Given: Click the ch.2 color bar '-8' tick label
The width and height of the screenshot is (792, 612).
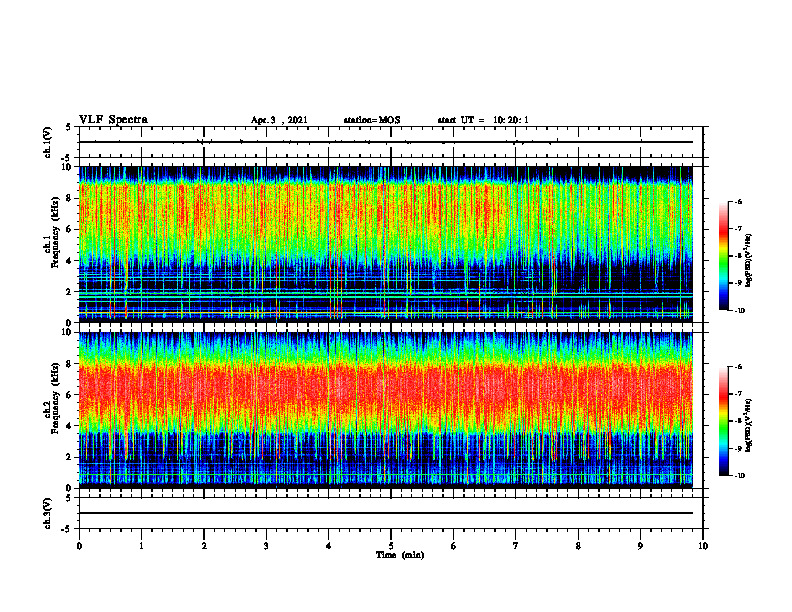Looking at the screenshot, I should point(738,422).
